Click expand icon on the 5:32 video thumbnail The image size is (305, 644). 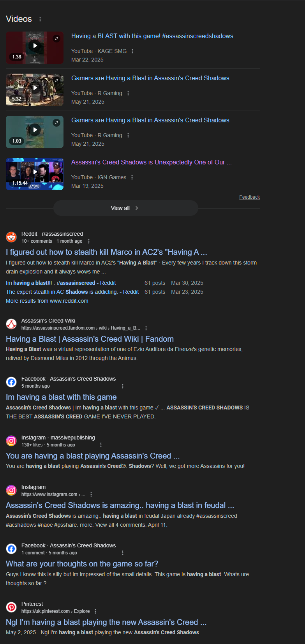[56, 80]
